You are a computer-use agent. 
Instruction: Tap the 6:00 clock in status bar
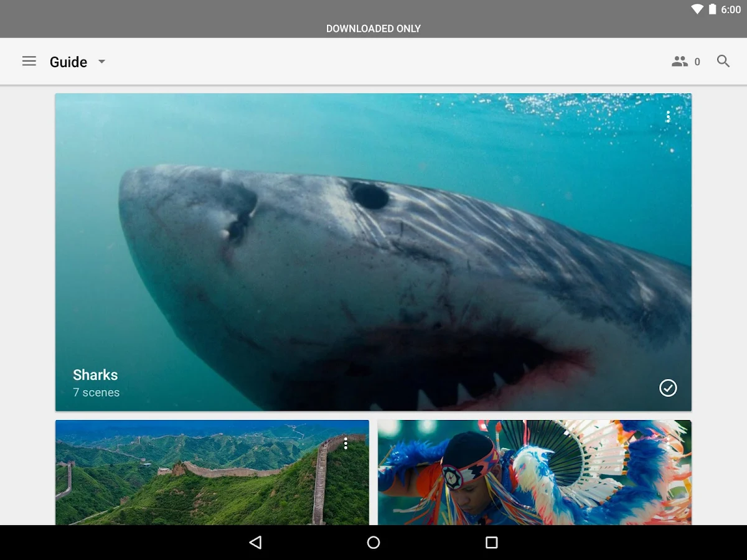pyautogui.click(x=731, y=10)
